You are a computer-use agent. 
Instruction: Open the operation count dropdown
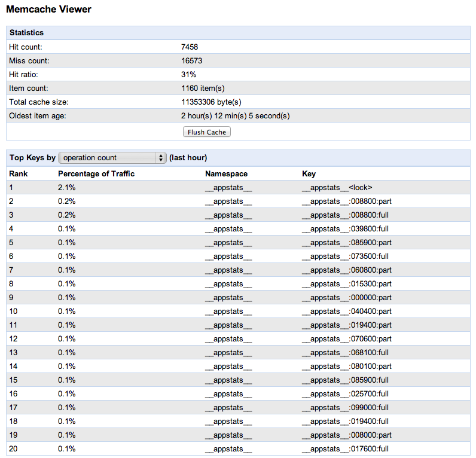112,158
